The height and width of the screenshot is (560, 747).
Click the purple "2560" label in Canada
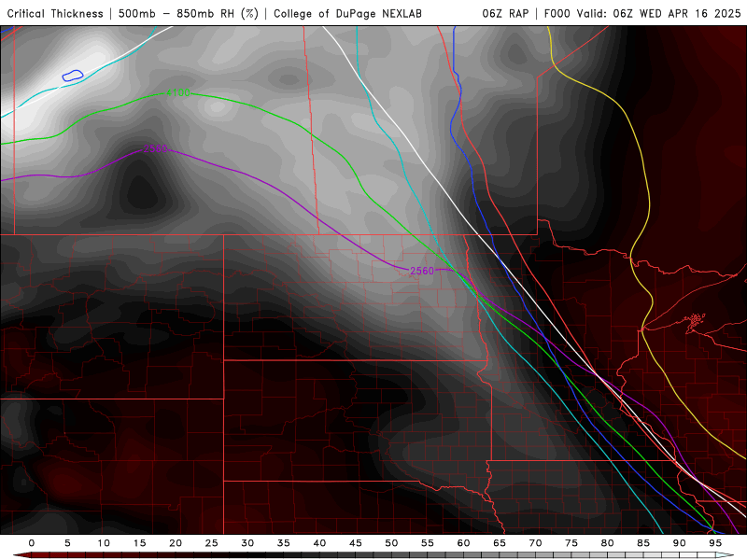coord(156,149)
